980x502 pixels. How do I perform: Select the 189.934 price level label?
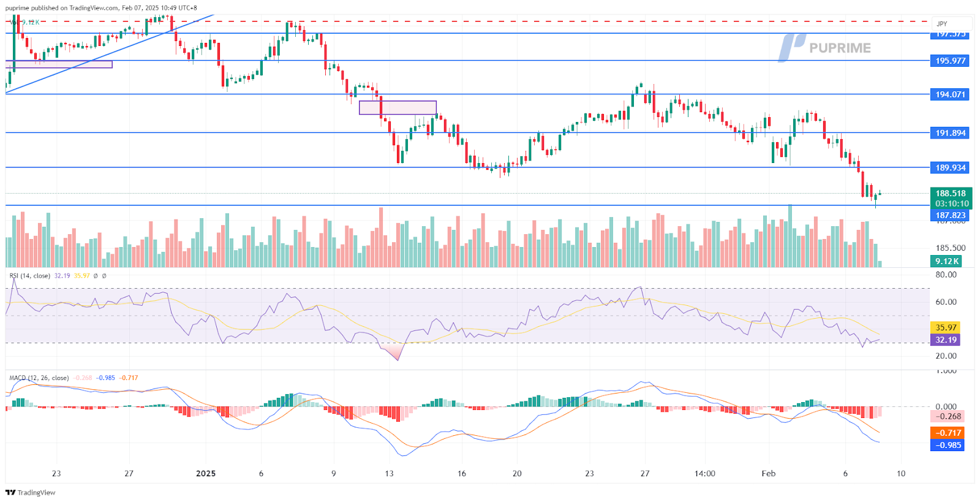(x=950, y=168)
